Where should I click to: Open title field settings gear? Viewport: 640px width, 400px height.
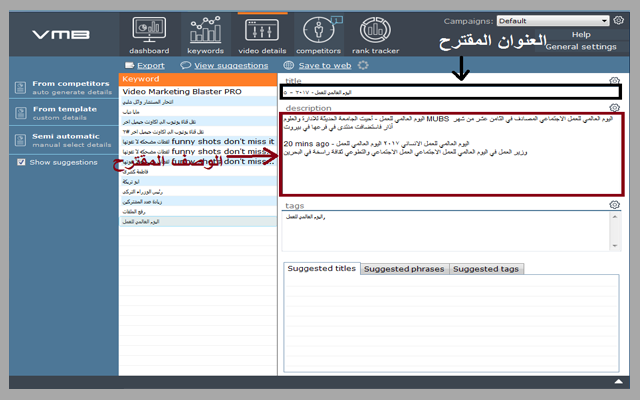coord(614,80)
